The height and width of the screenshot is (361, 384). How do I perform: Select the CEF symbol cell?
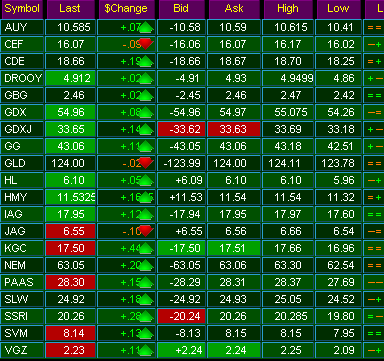coord(22,44)
